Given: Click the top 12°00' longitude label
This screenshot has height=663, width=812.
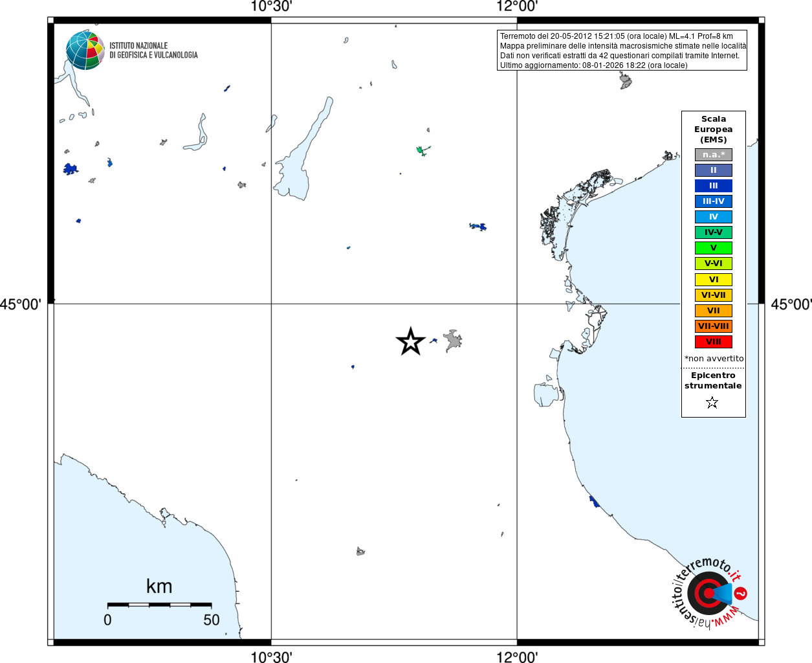Looking at the screenshot, I should (x=517, y=6).
